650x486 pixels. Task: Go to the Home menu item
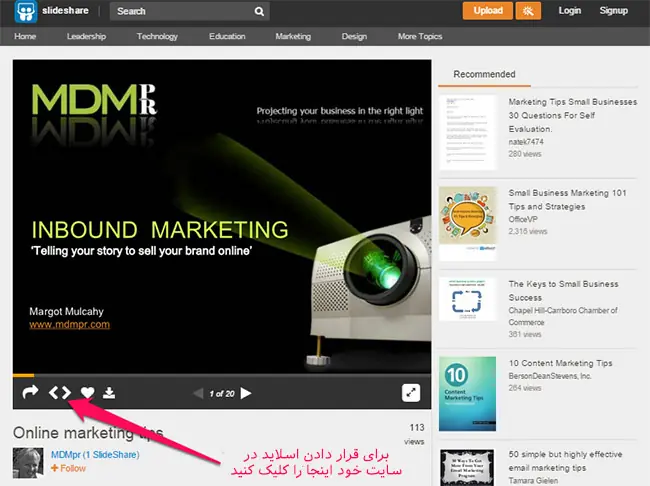[25, 36]
